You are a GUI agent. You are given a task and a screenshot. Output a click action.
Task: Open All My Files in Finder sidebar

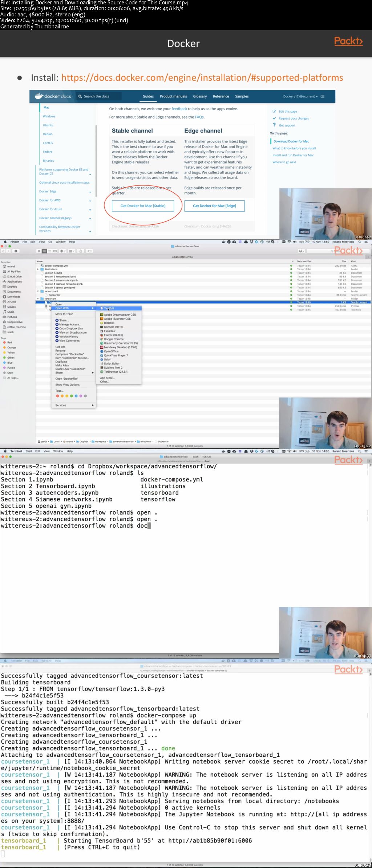click(x=12, y=272)
